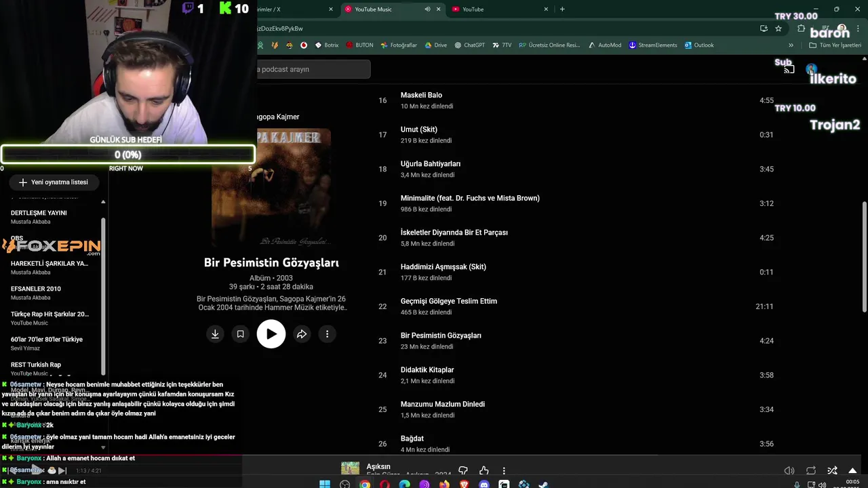This screenshot has width=868, height=488.
Task: Open the Windows Start menu
Action: click(325, 485)
